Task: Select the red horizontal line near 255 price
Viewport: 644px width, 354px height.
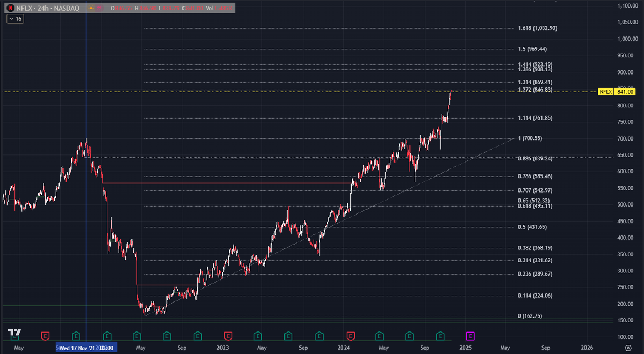Action: point(167,285)
